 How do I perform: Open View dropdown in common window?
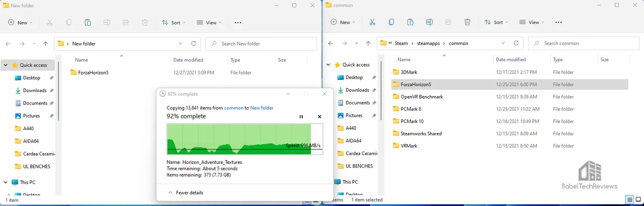[x=531, y=22]
